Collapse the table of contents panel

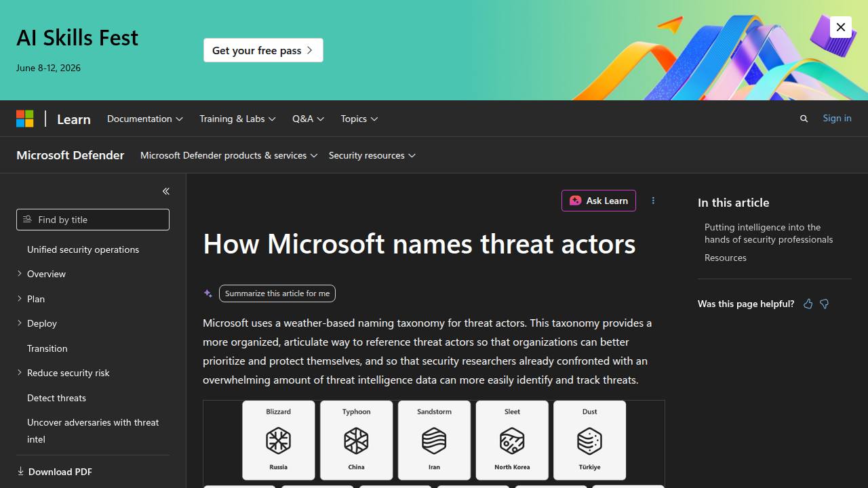pos(166,191)
